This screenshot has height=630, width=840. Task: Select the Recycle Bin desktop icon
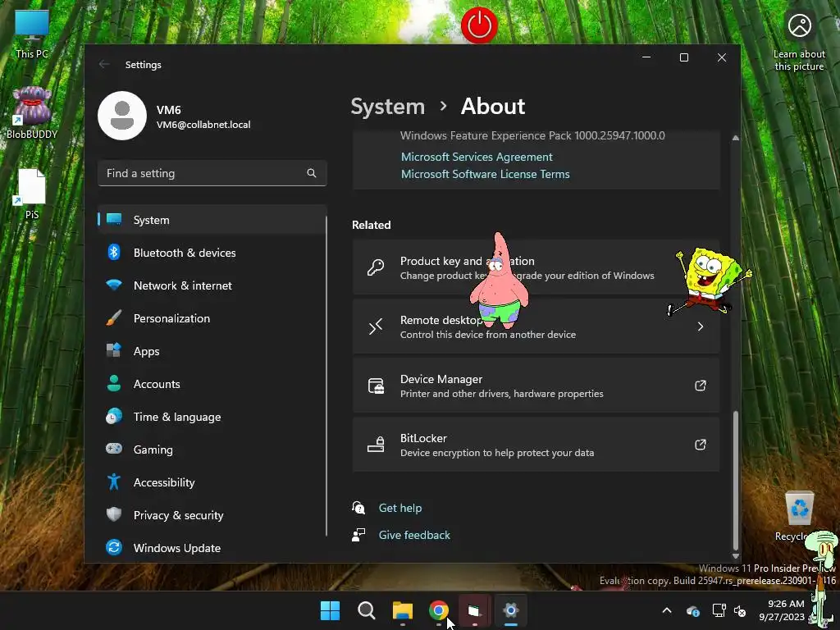[799, 516]
